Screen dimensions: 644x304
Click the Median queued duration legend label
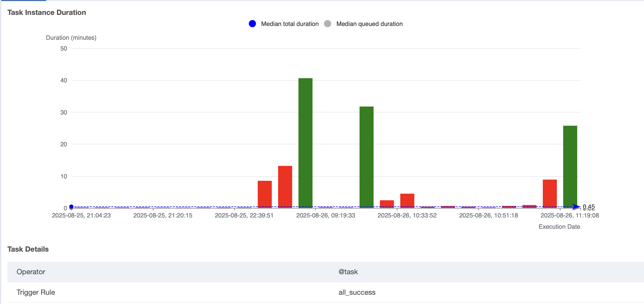(x=369, y=24)
